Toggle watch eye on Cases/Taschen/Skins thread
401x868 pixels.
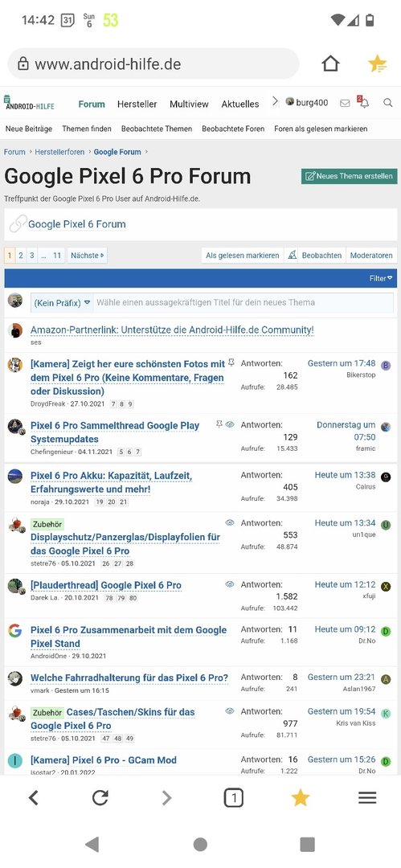[230, 710]
